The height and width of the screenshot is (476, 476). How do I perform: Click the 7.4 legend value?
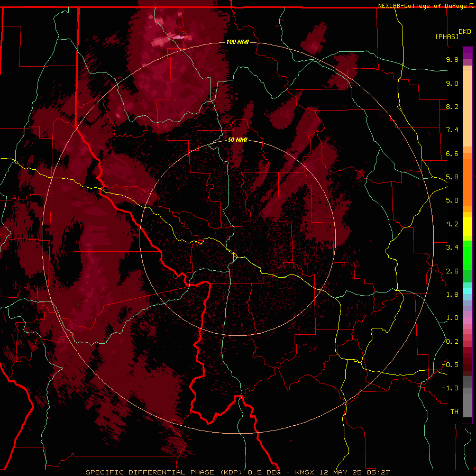(x=452, y=130)
